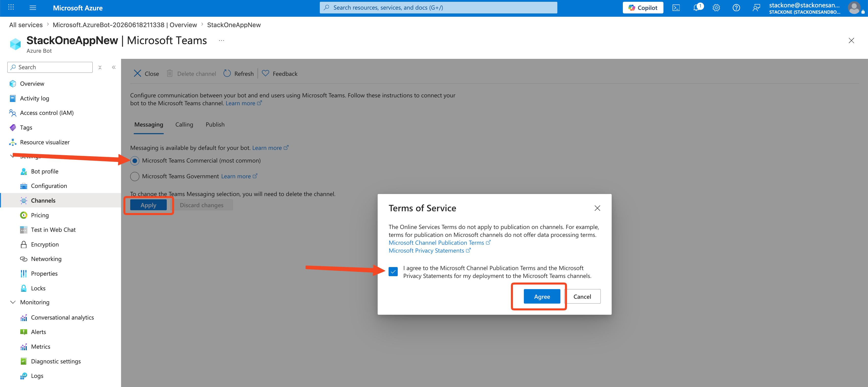
Task: Open Locks in sidebar
Action: [x=38, y=288]
